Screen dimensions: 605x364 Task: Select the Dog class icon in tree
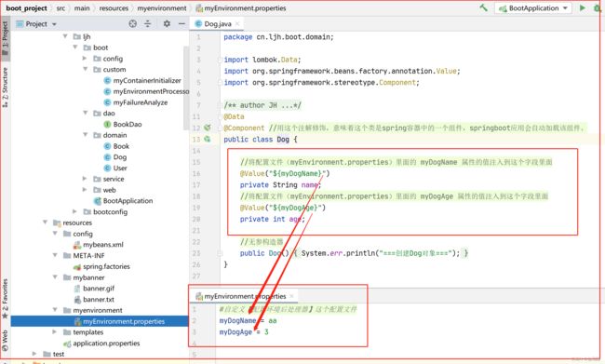pos(108,157)
